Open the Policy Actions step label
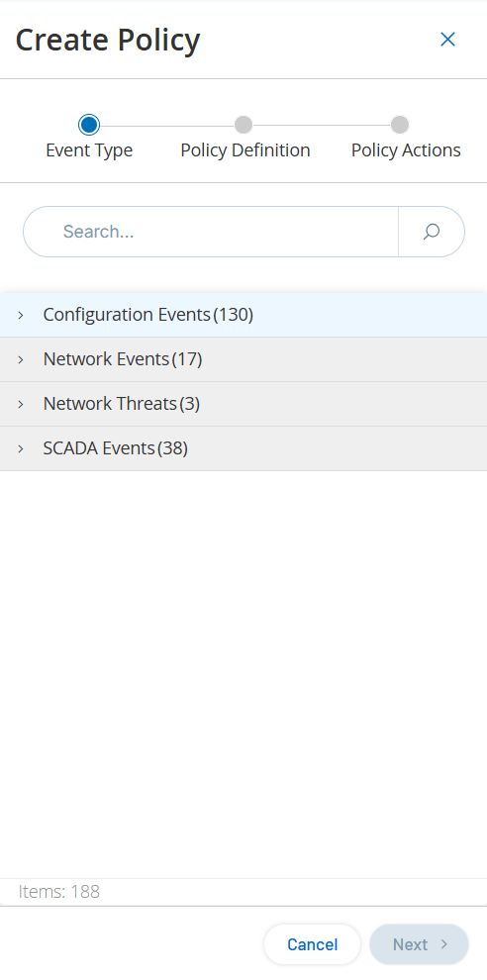487x980 pixels. tap(406, 150)
